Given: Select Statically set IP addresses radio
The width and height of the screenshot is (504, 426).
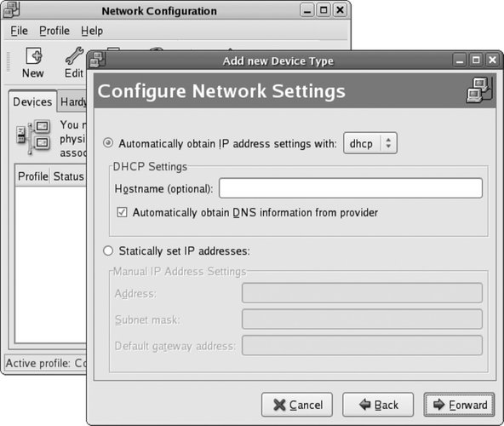Looking at the screenshot, I should pos(108,250).
